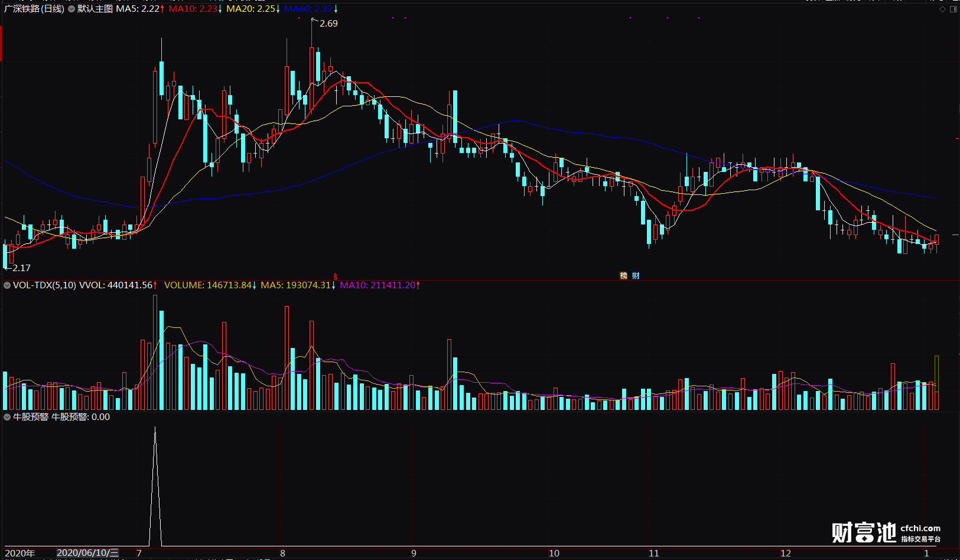Click month 10 on the time axis
The image size is (960, 560).
tap(554, 554)
